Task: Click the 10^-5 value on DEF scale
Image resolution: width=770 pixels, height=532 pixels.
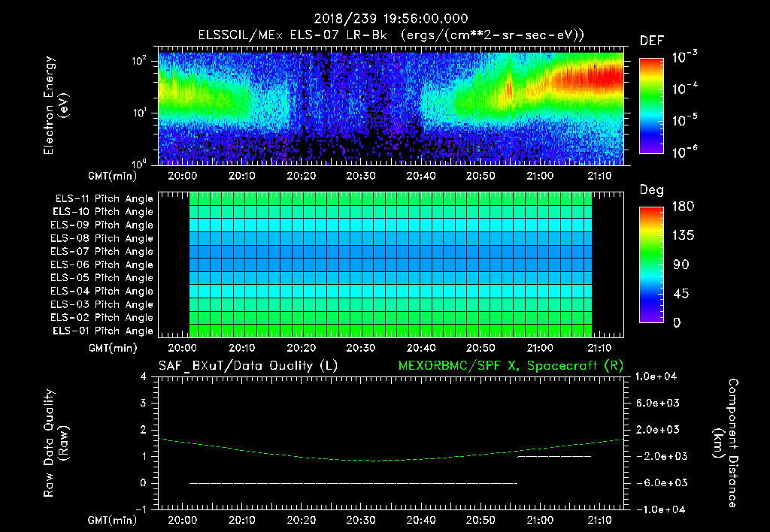Action: 685,119
